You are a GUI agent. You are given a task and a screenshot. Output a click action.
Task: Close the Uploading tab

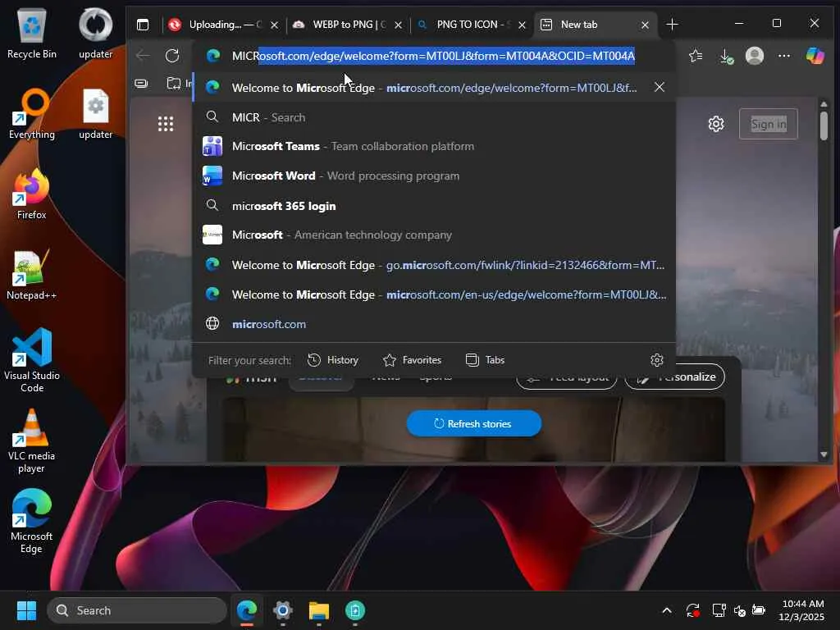point(274,25)
